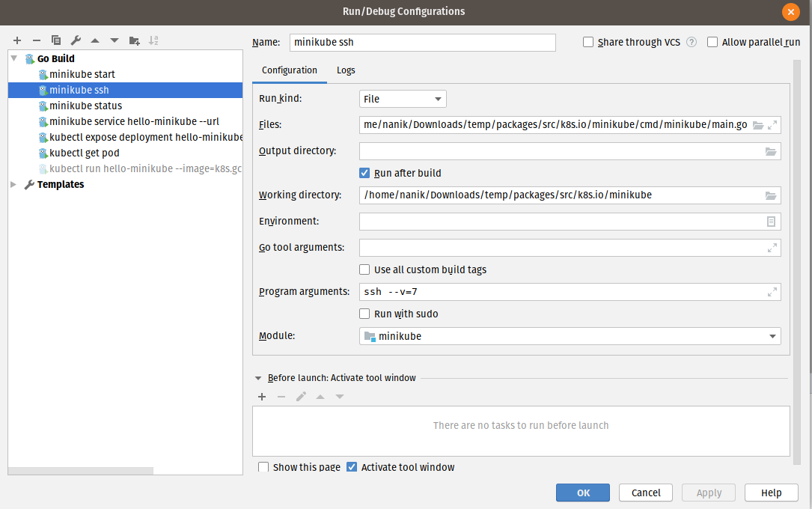This screenshot has height=509, width=812.
Task: Disable the Run after build checkbox
Action: pyautogui.click(x=365, y=173)
